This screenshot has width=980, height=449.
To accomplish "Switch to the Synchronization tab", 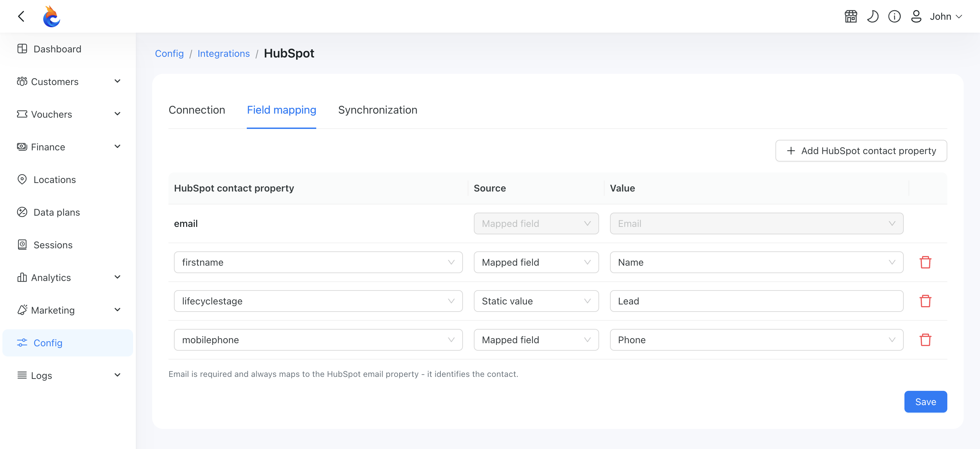I will (377, 110).
